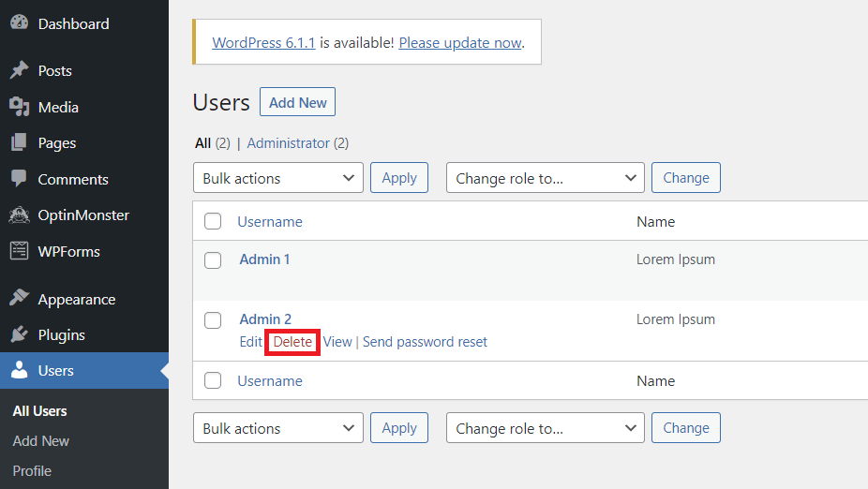868x489 pixels.
Task: Check the Admin 2 user checkbox
Action: (213, 320)
